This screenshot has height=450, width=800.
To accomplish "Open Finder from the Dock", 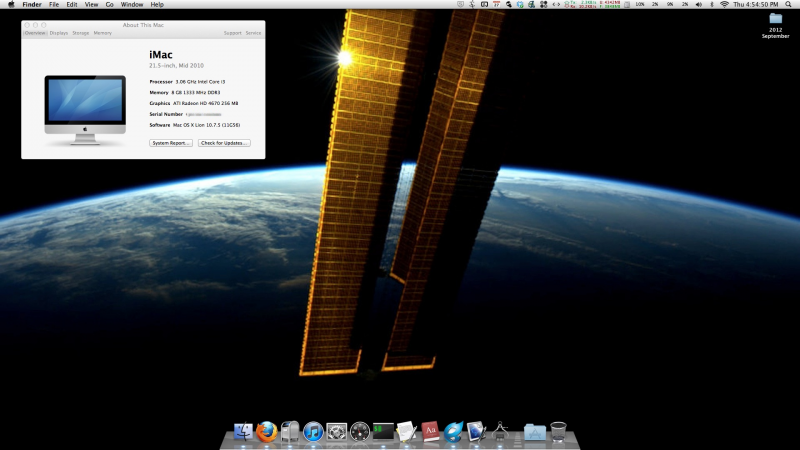I will 243,432.
